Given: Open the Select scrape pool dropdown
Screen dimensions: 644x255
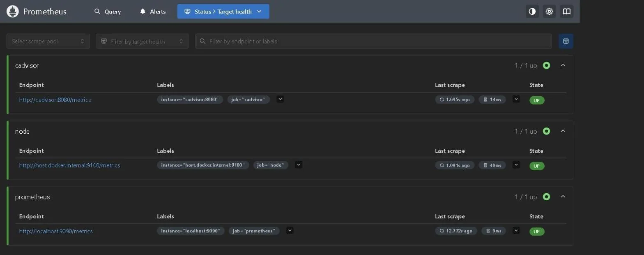Looking at the screenshot, I should (48, 41).
